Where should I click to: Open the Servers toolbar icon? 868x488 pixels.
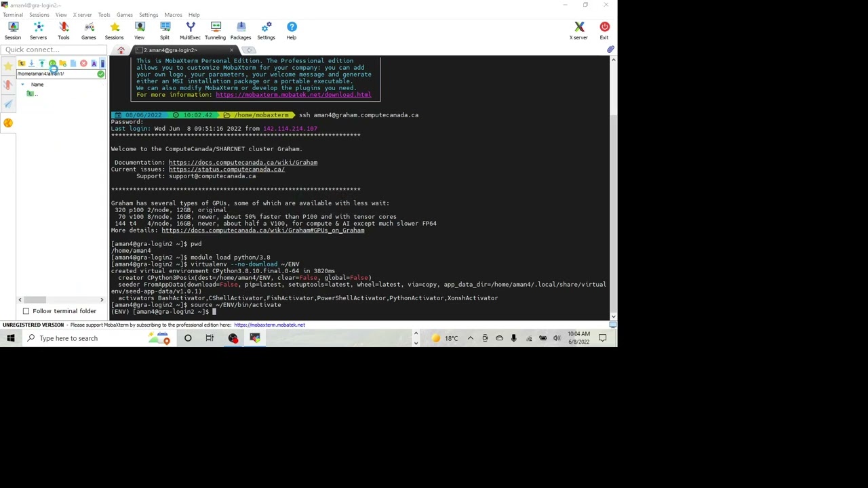[38, 30]
